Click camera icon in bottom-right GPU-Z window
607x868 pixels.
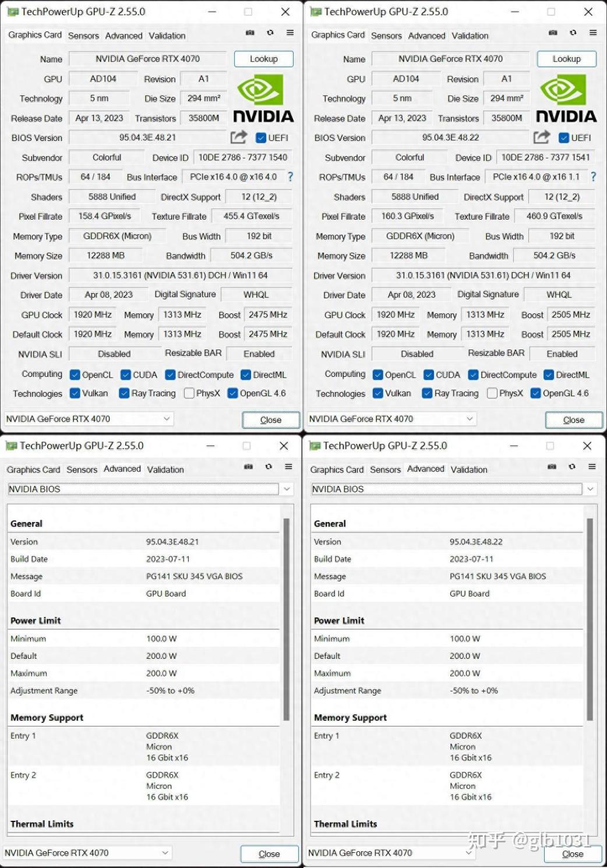(552, 467)
